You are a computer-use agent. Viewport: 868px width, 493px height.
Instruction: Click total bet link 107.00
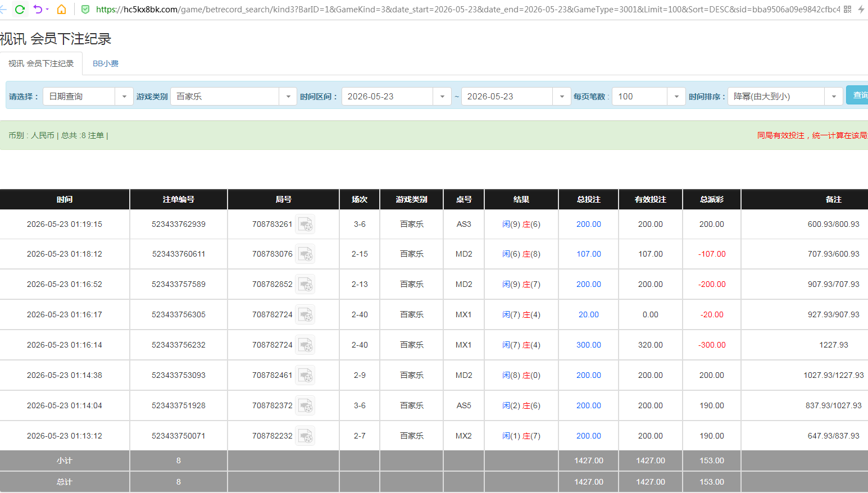pyautogui.click(x=588, y=254)
